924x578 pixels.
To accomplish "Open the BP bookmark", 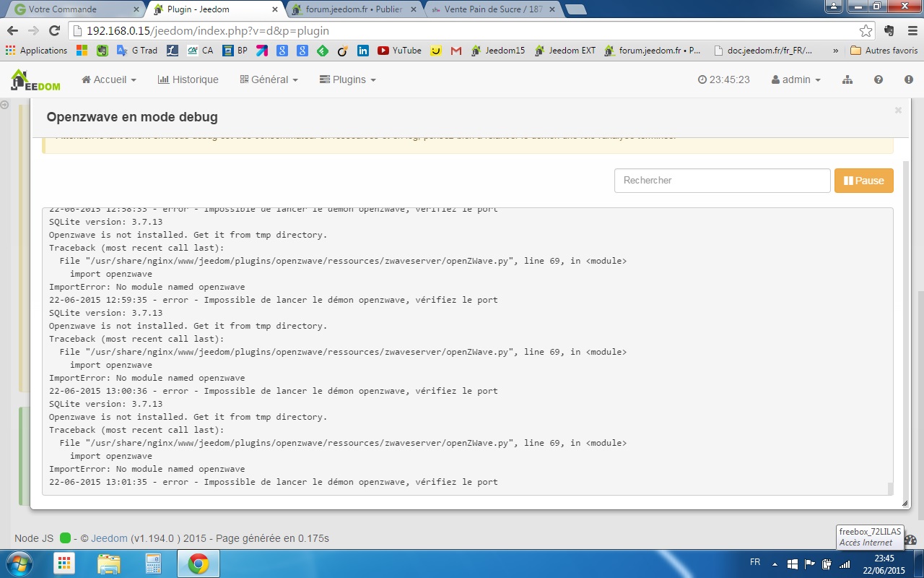I will click(x=235, y=51).
